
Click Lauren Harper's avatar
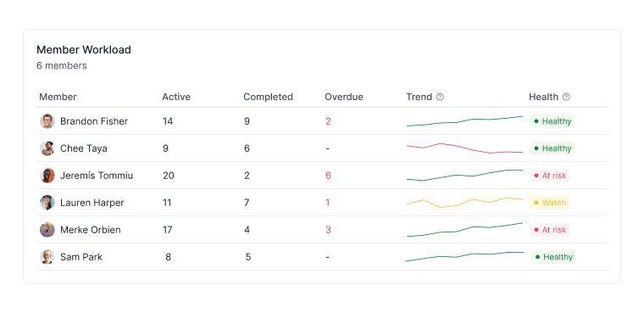47,203
